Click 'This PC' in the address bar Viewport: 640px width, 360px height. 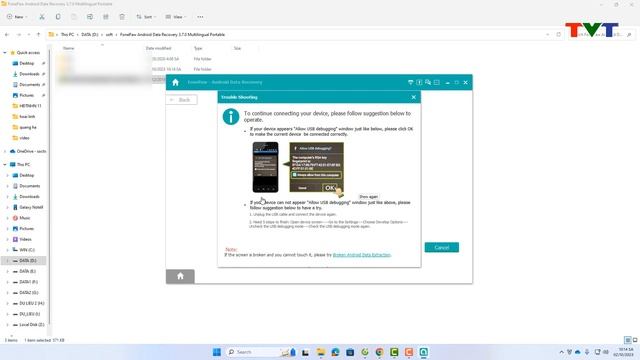click(67, 35)
